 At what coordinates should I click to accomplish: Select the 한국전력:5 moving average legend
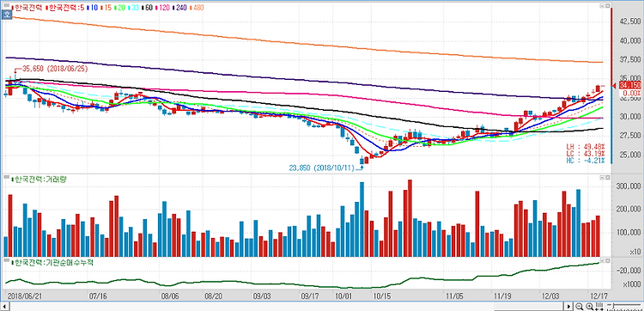click(65, 8)
